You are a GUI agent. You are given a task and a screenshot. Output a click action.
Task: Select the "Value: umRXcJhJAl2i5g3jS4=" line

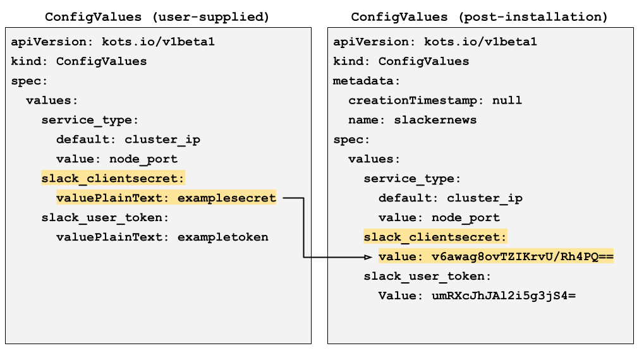(x=477, y=296)
